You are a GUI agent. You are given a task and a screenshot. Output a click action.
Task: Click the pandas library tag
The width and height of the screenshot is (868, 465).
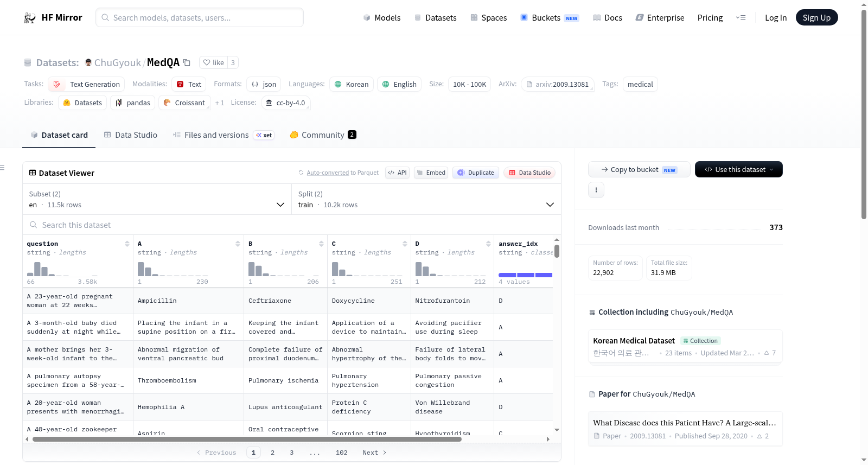click(x=133, y=103)
